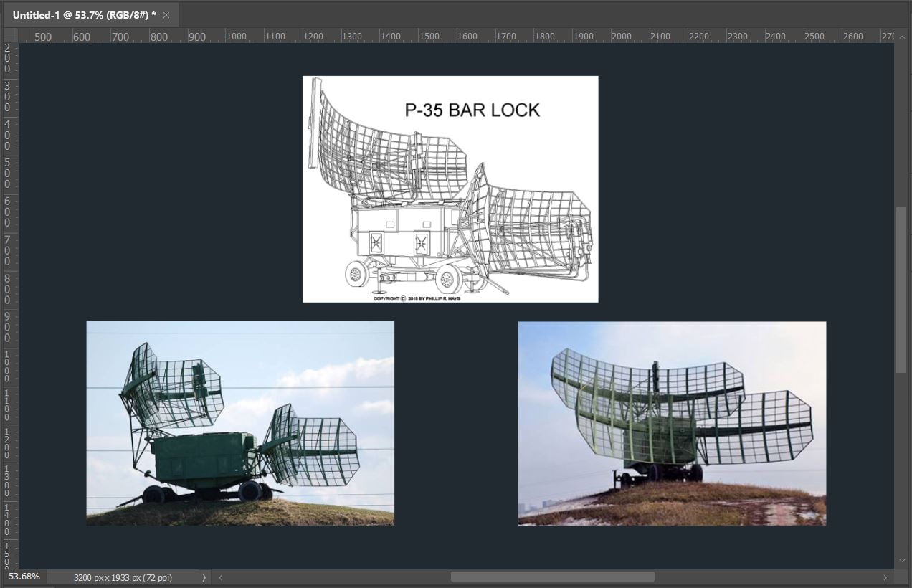The width and height of the screenshot is (912, 588).
Task: Click the vertical scrollbar down arrow
Action: point(901,561)
